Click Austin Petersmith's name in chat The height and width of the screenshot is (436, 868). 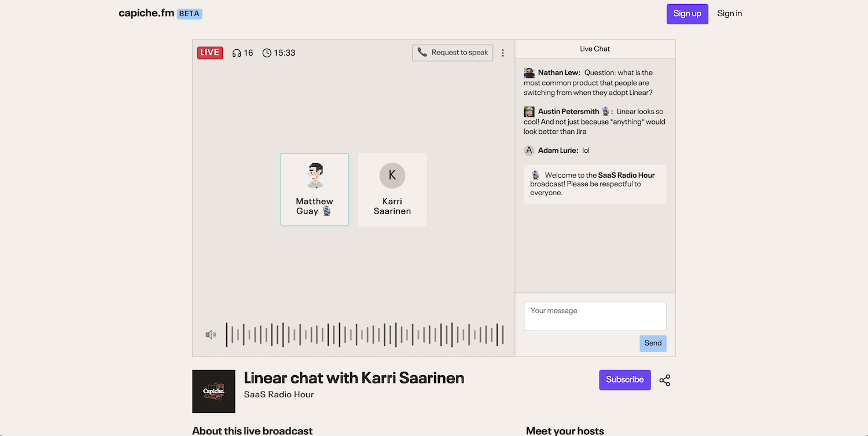[x=569, y=112]
